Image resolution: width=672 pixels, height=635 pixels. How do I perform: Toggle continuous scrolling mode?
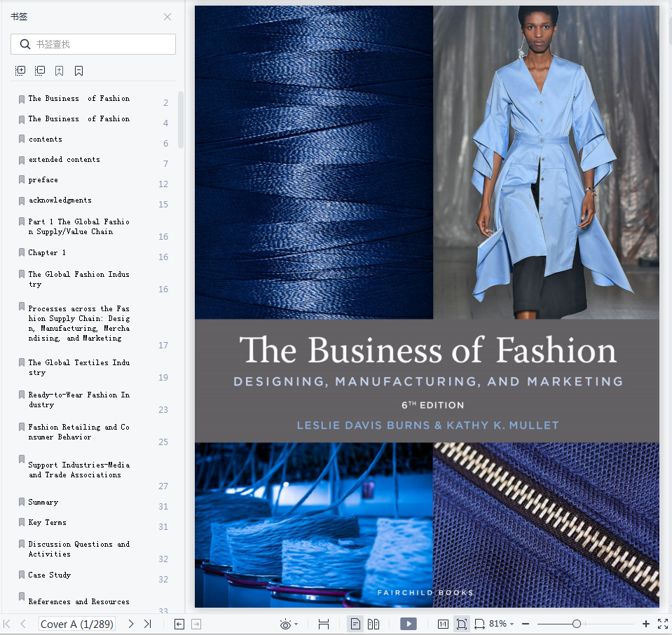324,624
